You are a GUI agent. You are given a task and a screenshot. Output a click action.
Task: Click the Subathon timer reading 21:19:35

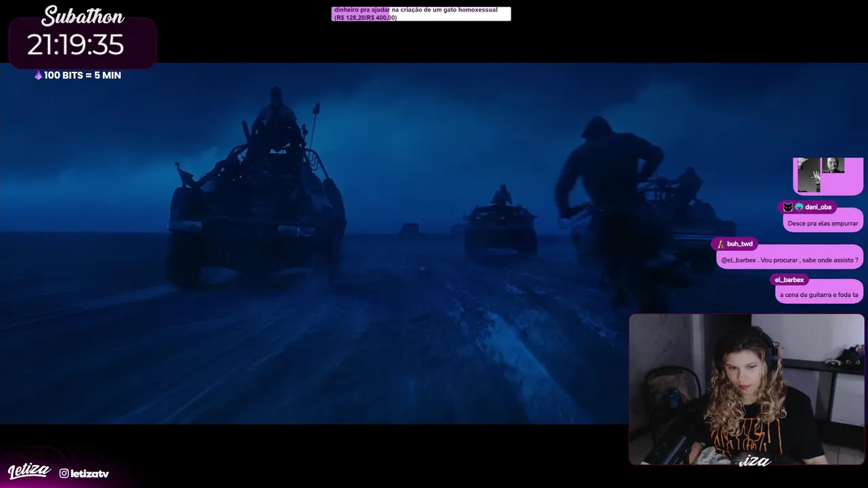(75, 45)
